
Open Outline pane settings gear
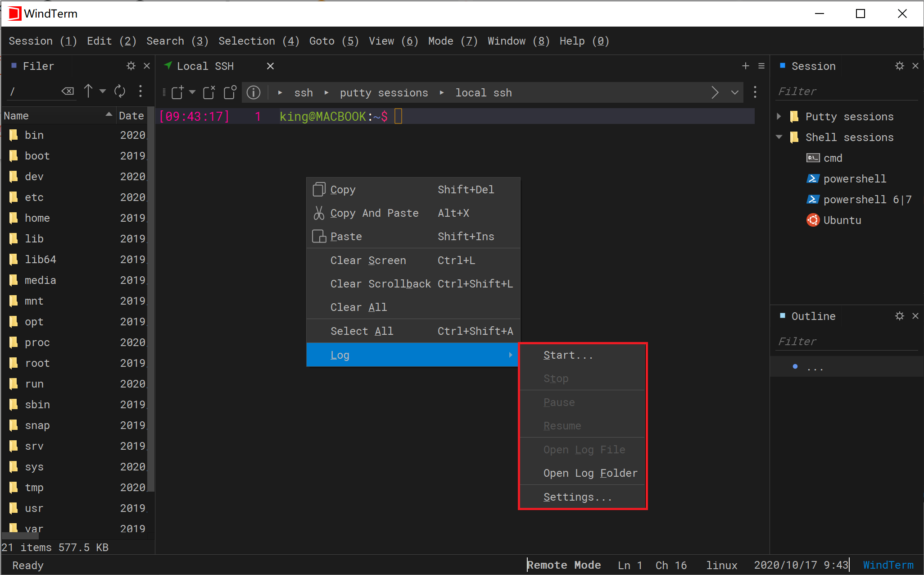[x=899, y=316]
